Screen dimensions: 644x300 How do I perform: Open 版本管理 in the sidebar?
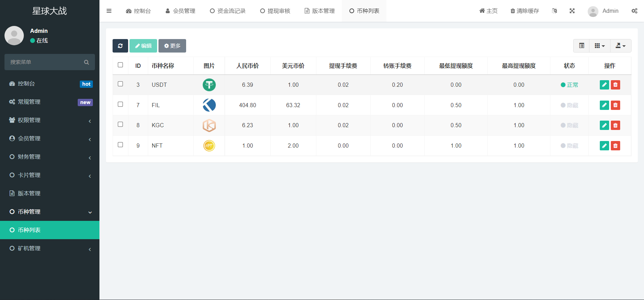click(50, 194)
